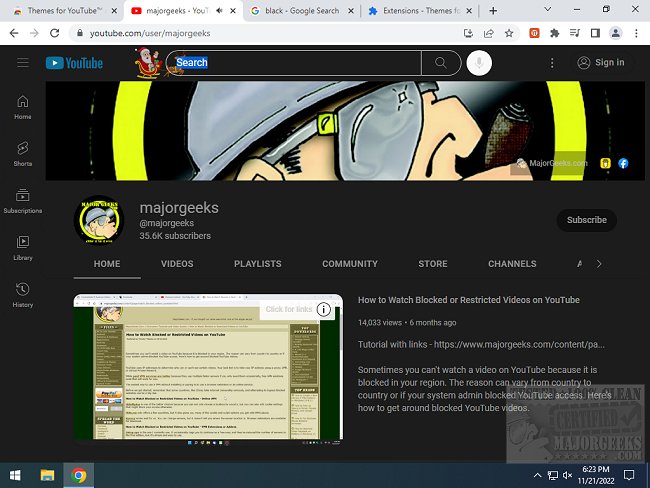Click the magnifier search button

pos(441,63)
